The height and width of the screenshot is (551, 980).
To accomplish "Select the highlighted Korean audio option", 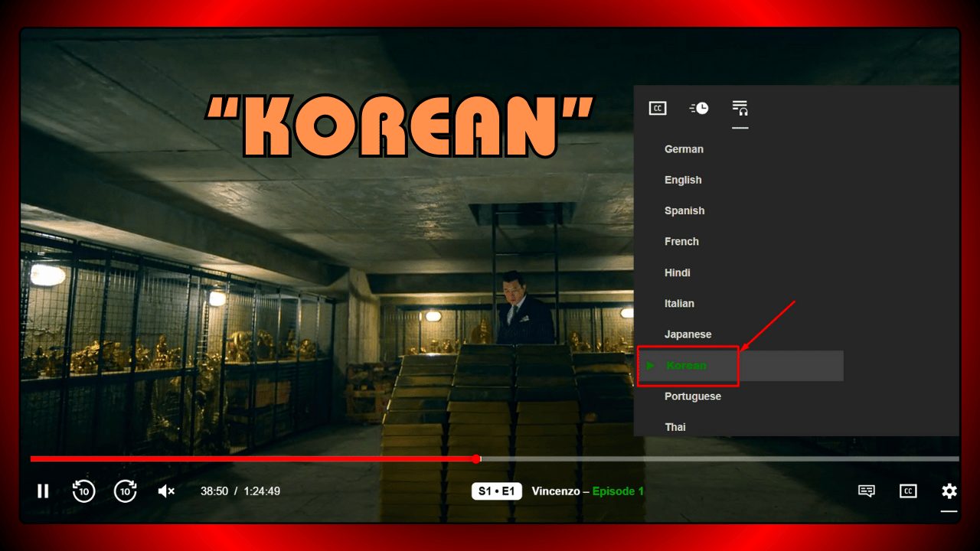I will coord(740,366).
